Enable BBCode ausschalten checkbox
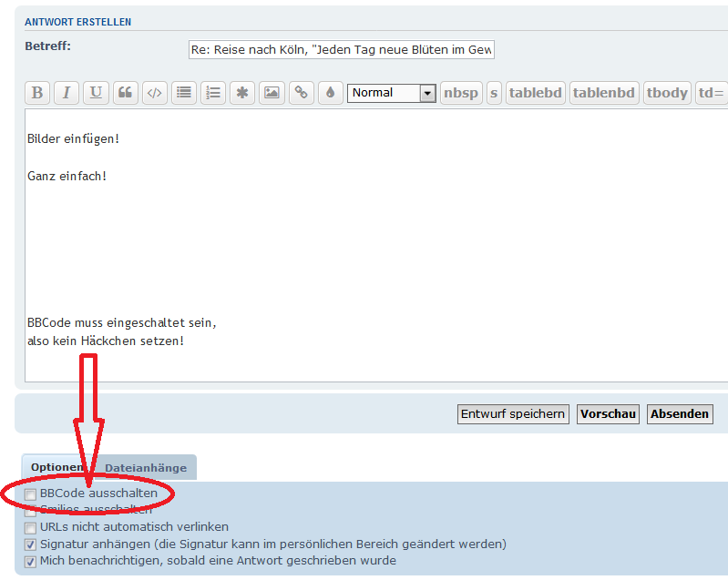The width and height of the screenshot is (728, 580). [x=31, y=494]
